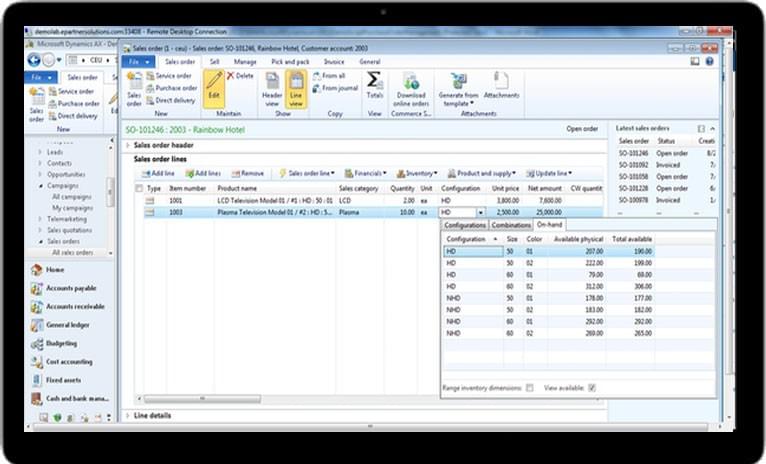Switch to the Sell ribbon tab
Screen dimensions: 766x464
tap(214, 62)
